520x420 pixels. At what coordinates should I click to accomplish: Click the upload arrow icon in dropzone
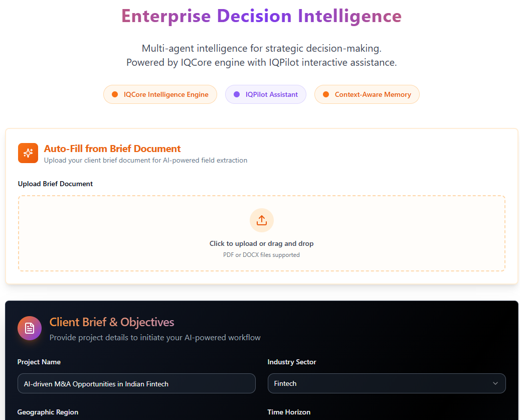coord(261,220)
